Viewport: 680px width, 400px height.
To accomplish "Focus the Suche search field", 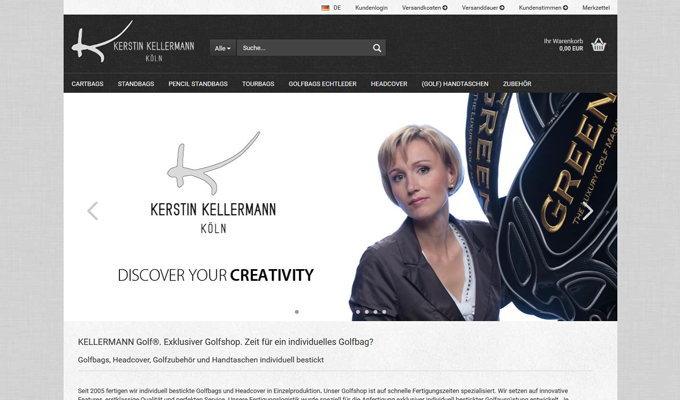I will (304, 48).
